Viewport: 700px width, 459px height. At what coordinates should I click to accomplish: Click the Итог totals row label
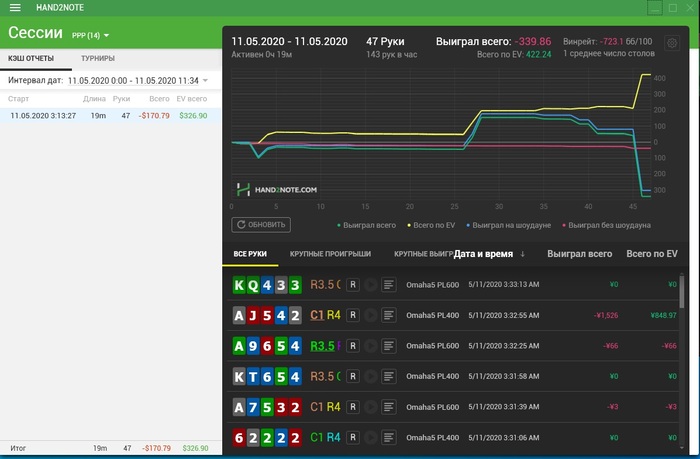[18, 448]
